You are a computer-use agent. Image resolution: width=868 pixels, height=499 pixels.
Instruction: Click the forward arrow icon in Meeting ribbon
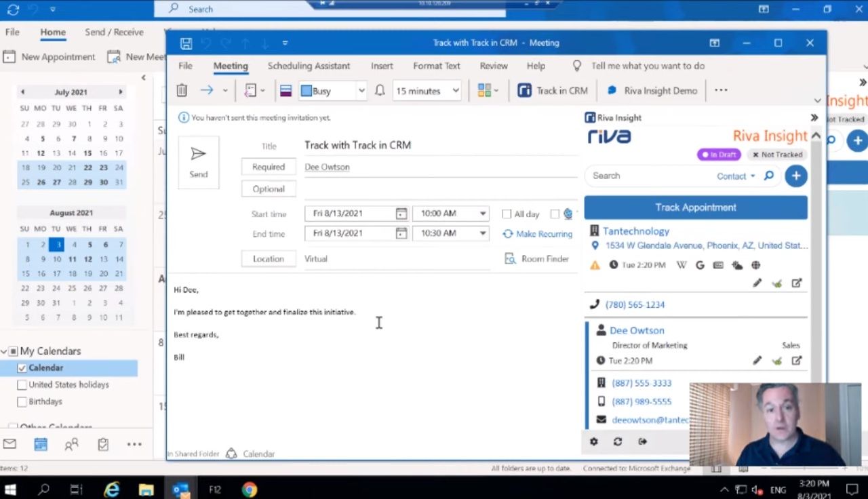point(207,90)
